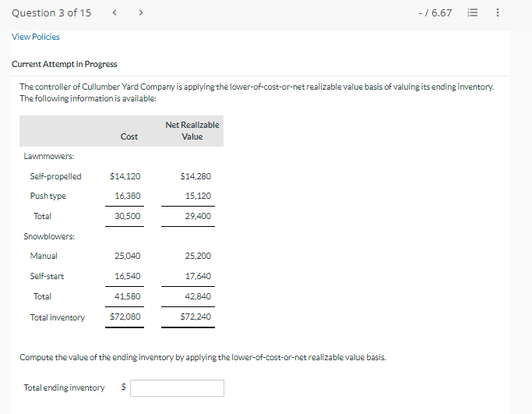
Task: Click the Lawnmowers total cost 30,500
Action: click(x=127, y=216)
